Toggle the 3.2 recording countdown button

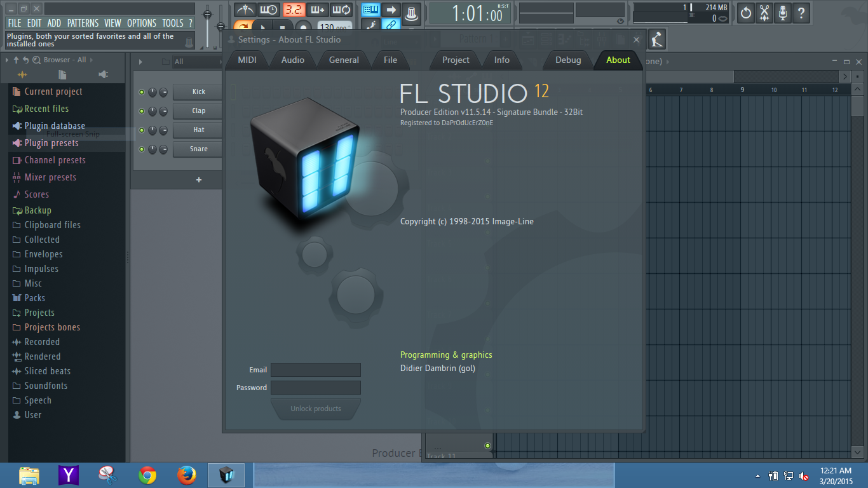294,10
